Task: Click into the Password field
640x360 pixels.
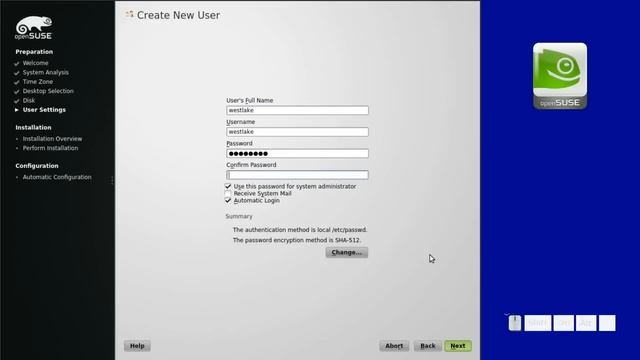Action: [297, 153]
